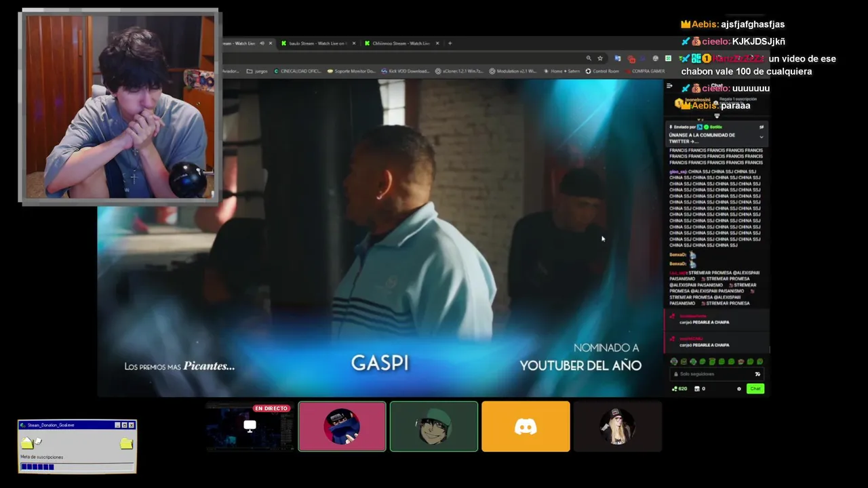Open the COMPRA GAMER bookmark

click(x=645, y=71)
